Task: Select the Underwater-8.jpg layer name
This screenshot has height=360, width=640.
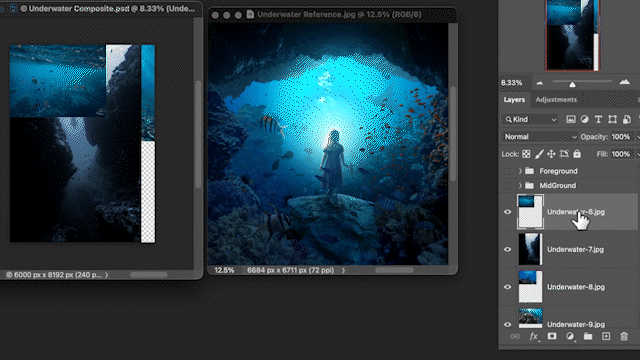Action: pyautogui.click(x=576, y=287)
